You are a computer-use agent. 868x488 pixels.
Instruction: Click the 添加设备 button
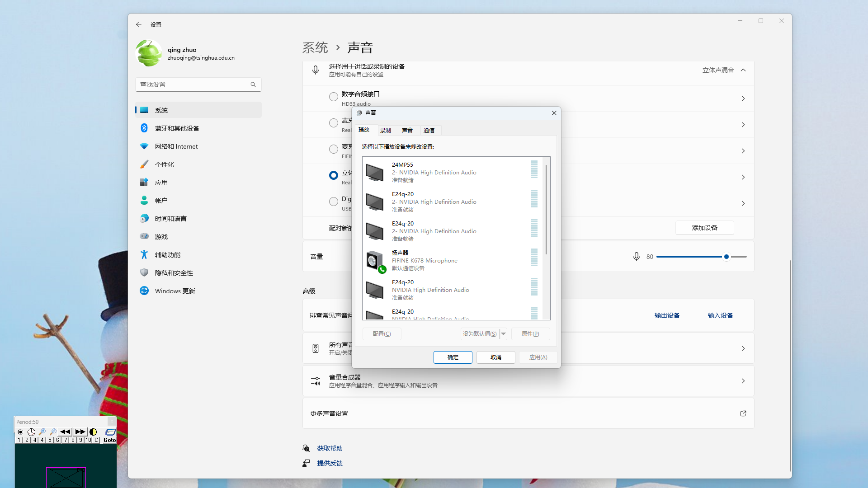(x=704, y=228)
